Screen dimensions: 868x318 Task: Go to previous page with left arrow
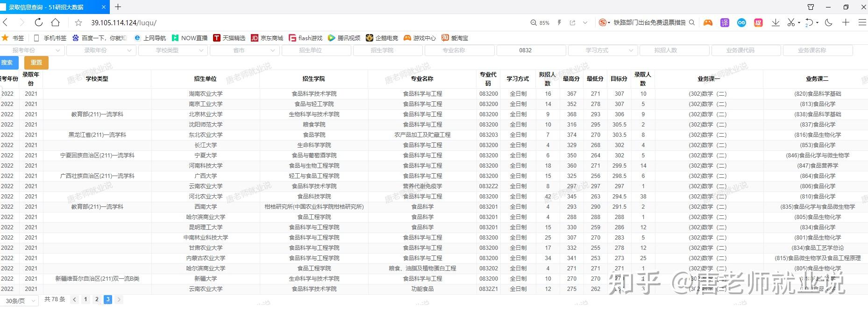click(74, 299)
